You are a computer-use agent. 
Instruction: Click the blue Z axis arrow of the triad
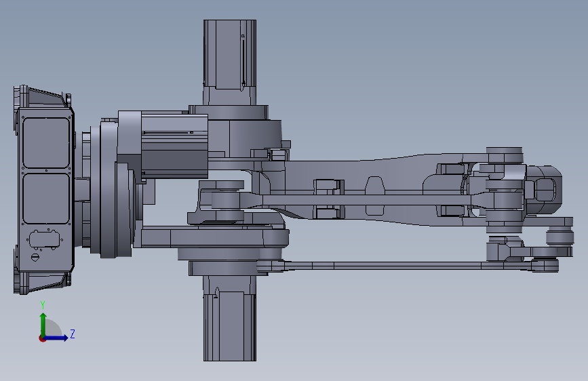tap(56, 338)
